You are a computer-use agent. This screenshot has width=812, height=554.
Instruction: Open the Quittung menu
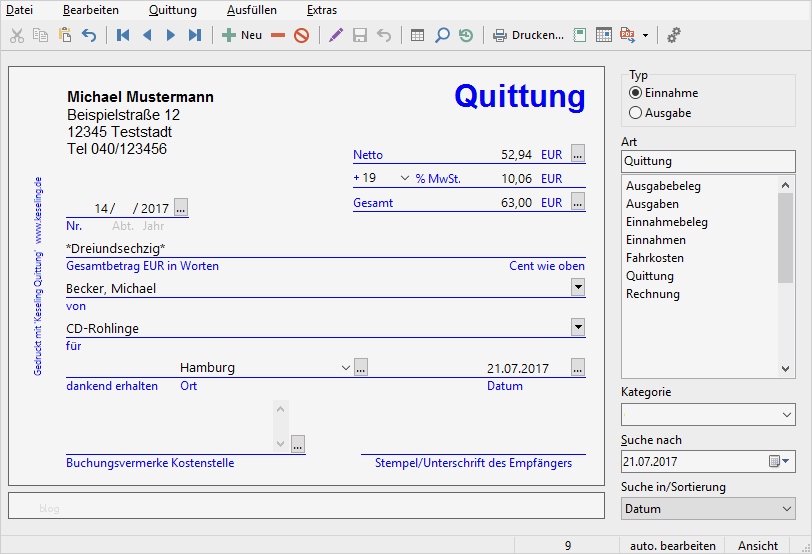coord(172,10)
